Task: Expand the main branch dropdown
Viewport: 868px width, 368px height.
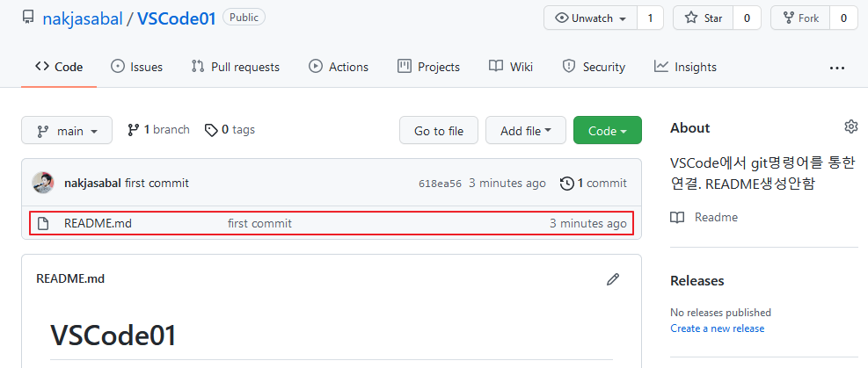Action: (x=67, y=130)
